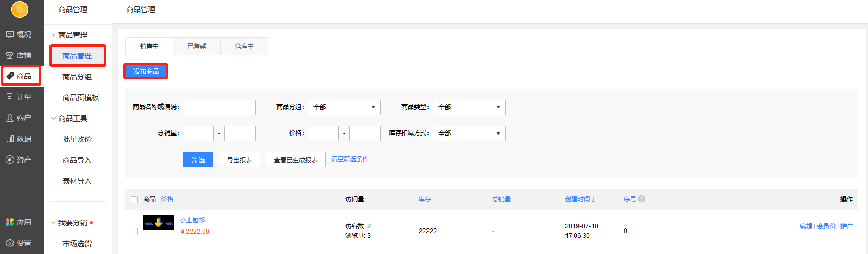Image resolution: width=868 pixels, height=254 pixels.
Task: Open the 应用 apps sidebar icon
Action: 10,222
